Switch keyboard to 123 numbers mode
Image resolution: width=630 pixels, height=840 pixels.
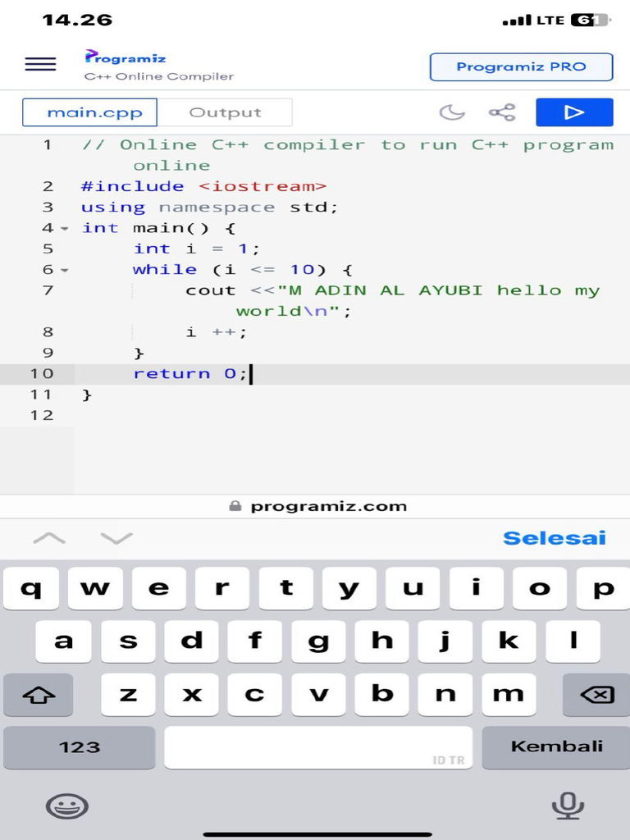pos(80,747)
